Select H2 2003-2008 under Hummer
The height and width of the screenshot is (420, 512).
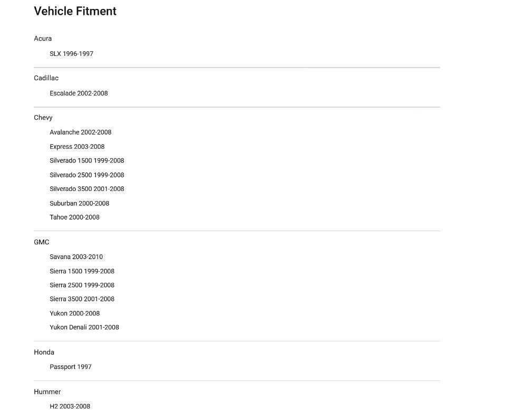pos(70,406)
